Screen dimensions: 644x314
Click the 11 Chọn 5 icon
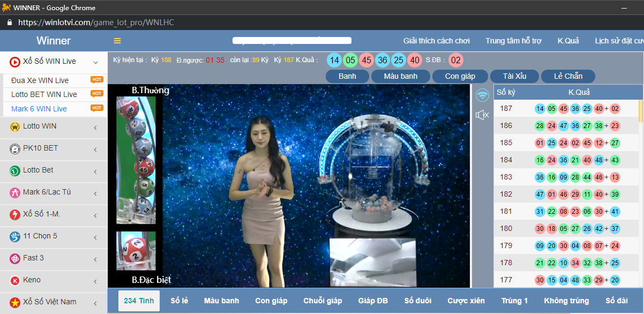pyautogui.click(x=15, y=236)
